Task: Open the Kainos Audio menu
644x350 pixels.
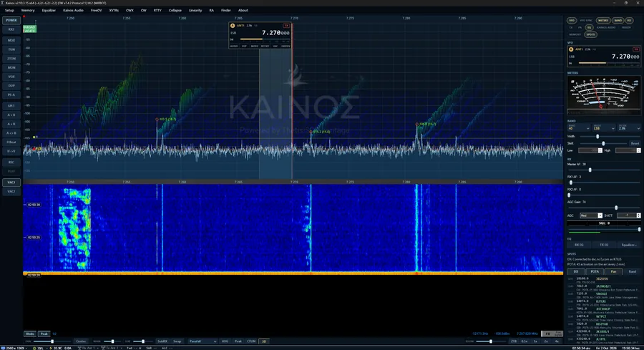Action: (73, 10)
